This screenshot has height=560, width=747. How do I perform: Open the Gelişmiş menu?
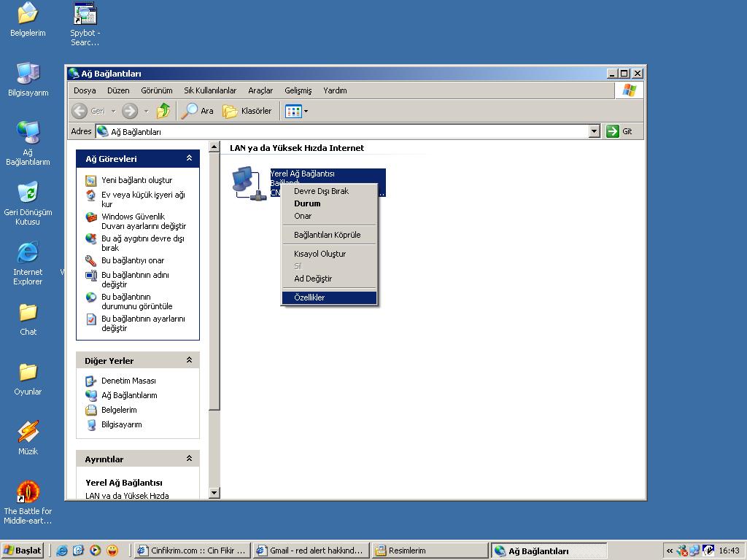(x=298, y=90)
